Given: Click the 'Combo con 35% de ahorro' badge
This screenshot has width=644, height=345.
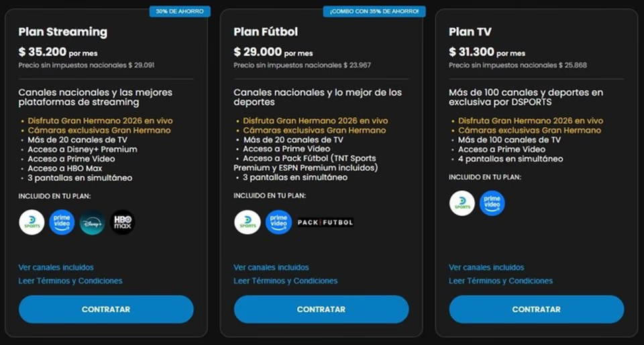Looking at the screenshot, I should pos(374,11).
